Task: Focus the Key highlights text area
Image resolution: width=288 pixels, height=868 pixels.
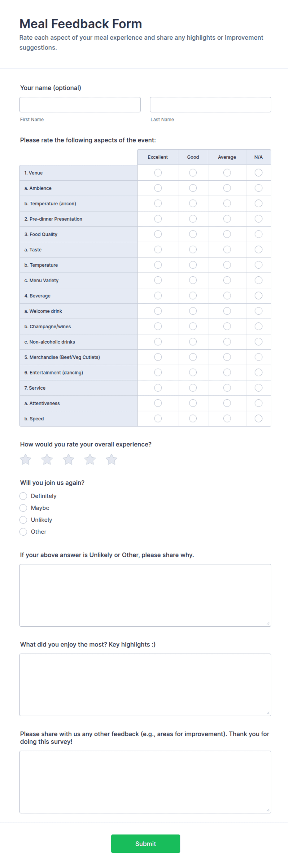Action: (x=145, y=685)
